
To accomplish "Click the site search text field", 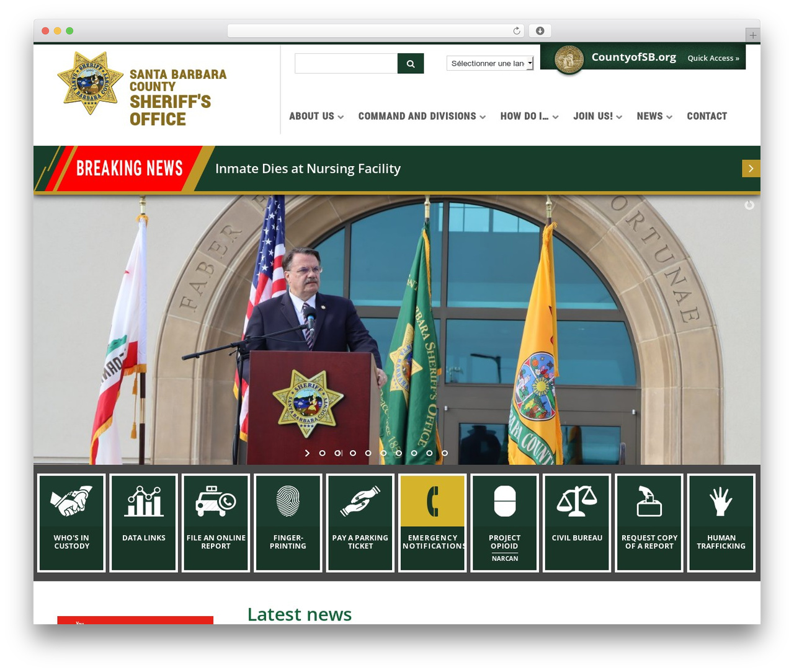I will click(x=346, y=63).
